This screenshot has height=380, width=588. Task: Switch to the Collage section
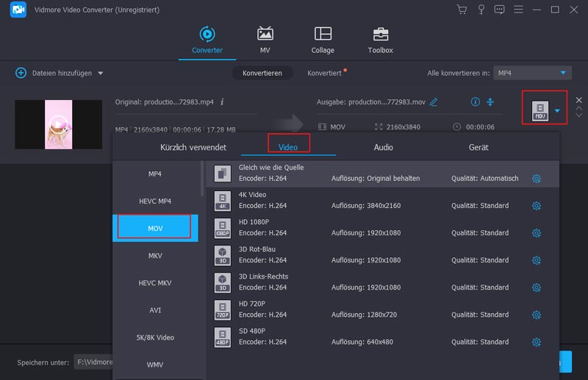click(323, 40)
